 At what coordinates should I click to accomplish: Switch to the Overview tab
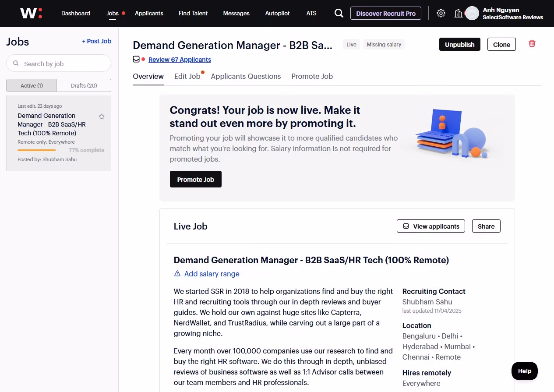[x=148, y=76]
